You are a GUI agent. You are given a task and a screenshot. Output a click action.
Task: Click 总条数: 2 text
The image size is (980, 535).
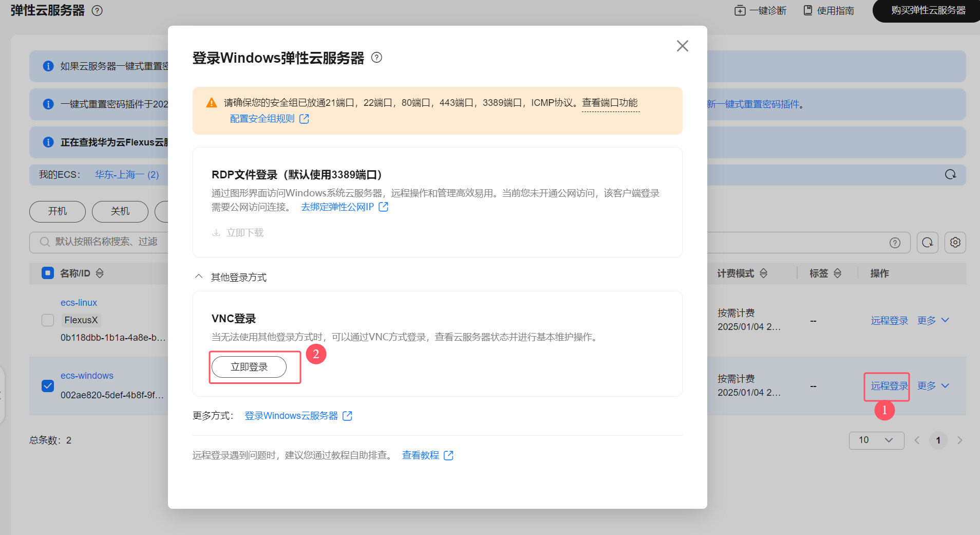50,440
